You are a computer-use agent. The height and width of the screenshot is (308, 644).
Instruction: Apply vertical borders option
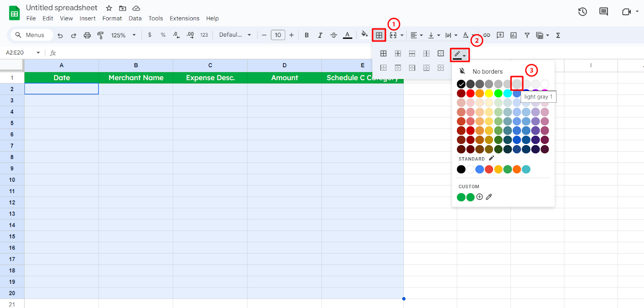[x=426, y=53]
